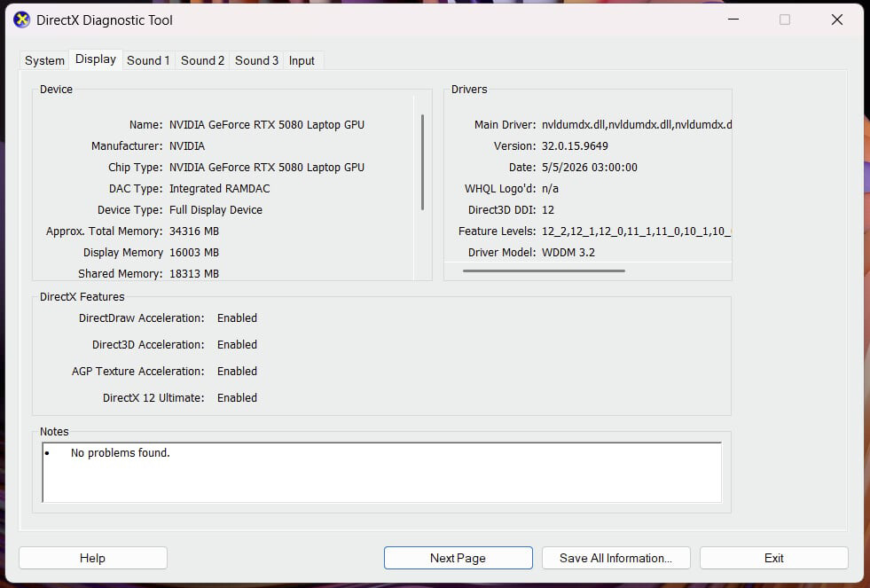
Task: Click the 'No problems found.' note
Action: click(121, 452)
